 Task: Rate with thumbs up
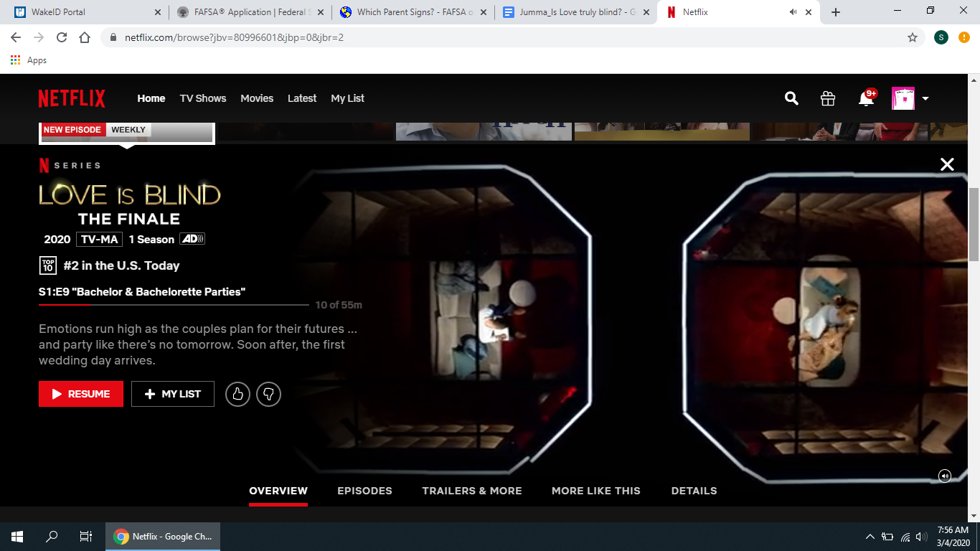237,394
